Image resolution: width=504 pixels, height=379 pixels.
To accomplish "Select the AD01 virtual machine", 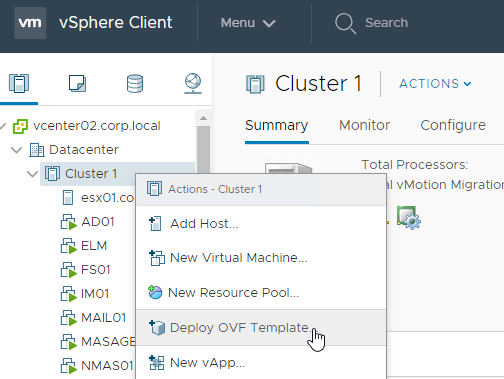I will [98, 222].
